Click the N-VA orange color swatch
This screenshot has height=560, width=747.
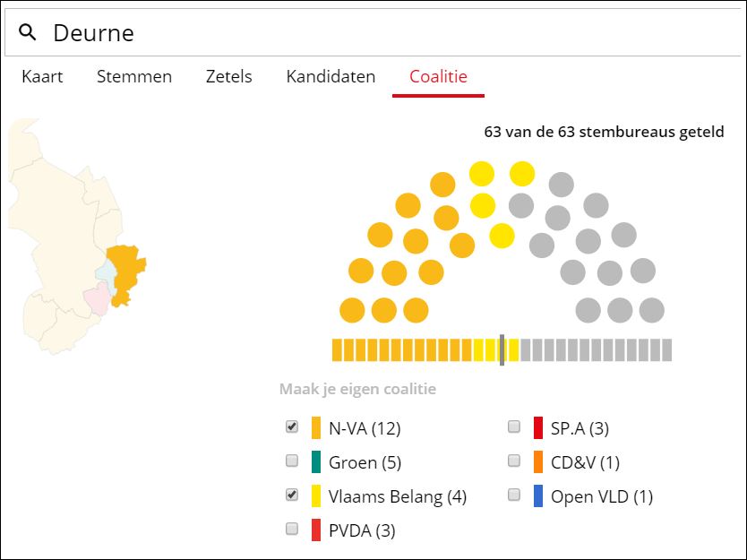tap(316, 428)
